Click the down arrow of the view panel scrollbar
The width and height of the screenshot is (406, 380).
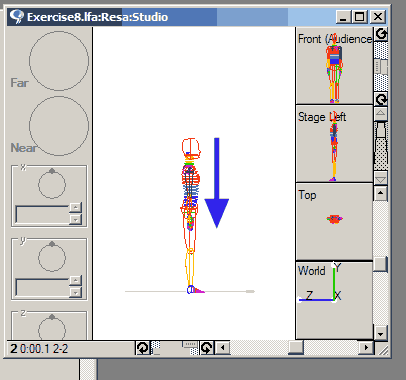click(x=381, y=333)
